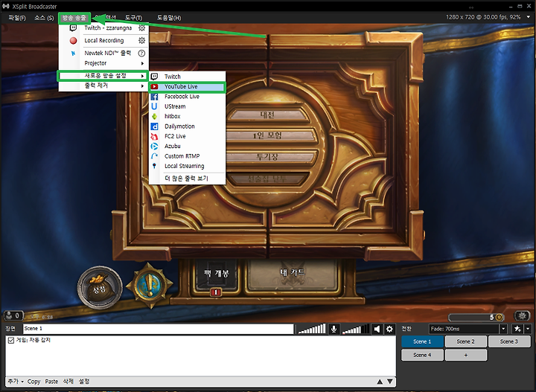The height and width of the screenshot is (392, 536).
Task: Click 더 많은 출력 보기 entry
Action: (187, 179)
